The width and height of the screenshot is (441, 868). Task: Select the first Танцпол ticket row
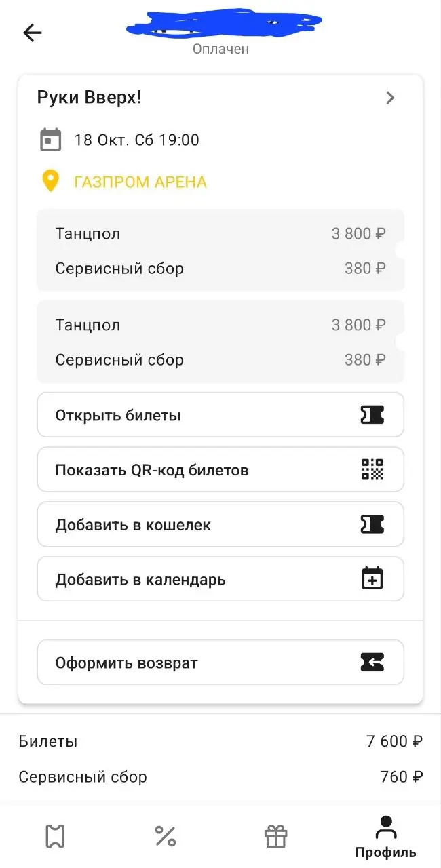pyautogui.click(x=220, y=234)
